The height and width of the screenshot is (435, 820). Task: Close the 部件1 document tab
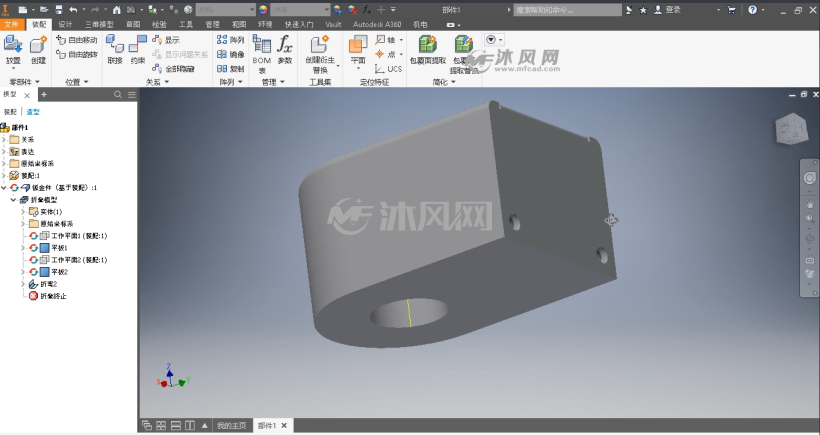pos(284,426)
